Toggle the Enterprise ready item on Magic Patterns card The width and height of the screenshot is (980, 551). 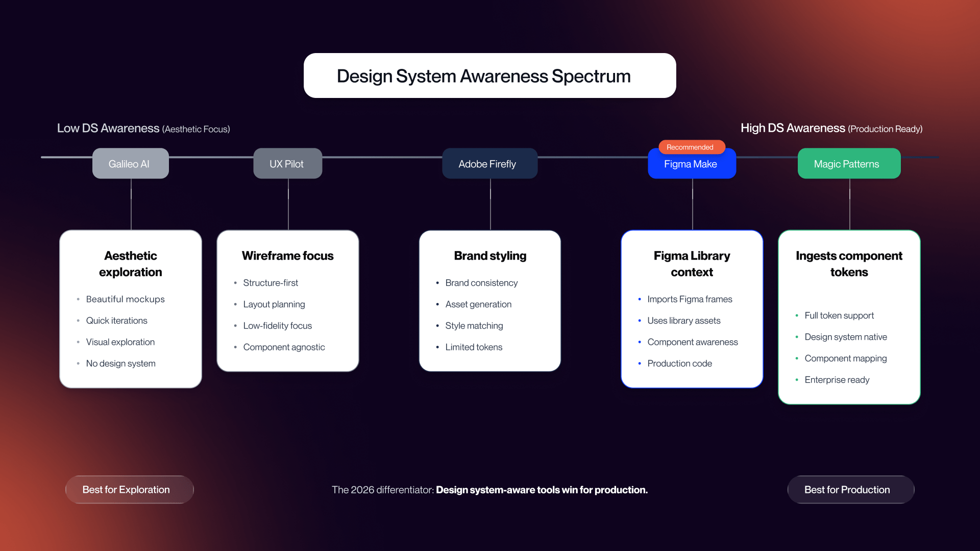click(x=837, y=380)
